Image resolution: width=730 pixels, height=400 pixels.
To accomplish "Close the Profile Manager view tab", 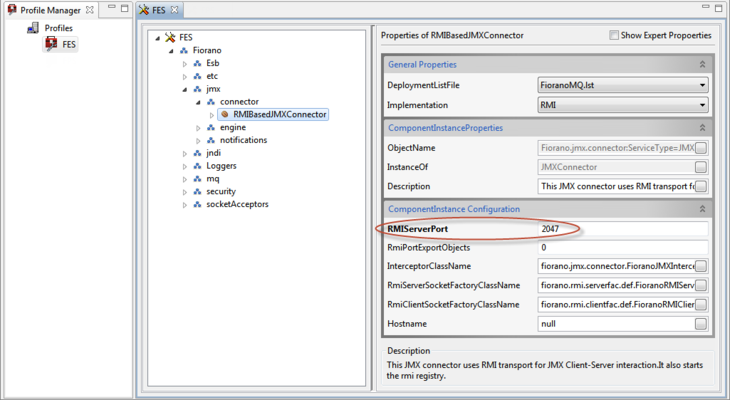I will (x=89, y=10).
